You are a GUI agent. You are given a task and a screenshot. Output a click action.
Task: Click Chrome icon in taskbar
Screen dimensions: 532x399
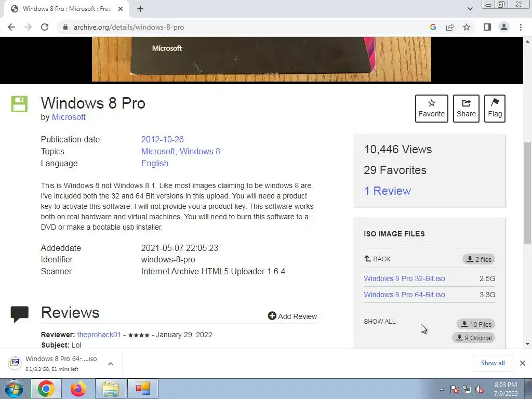[46, 389]
